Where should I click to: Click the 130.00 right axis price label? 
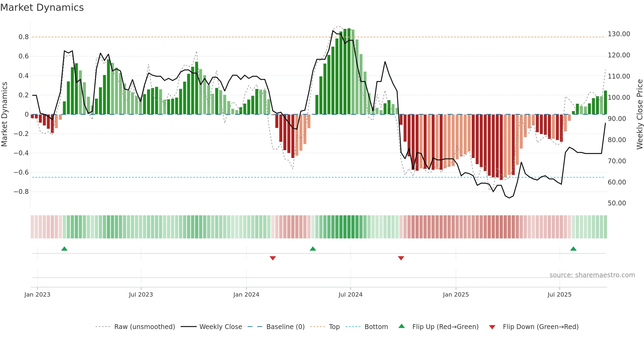point(619,34)
